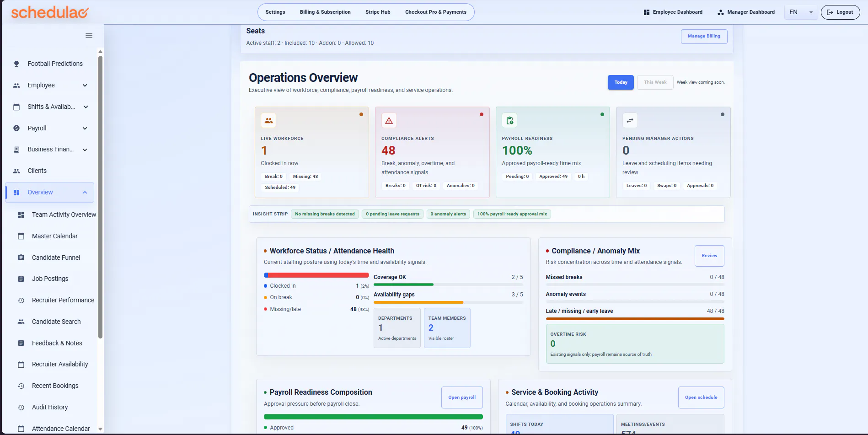
Task: Click the Pending Manager Actions swap icon
Action: coord(630,120)
